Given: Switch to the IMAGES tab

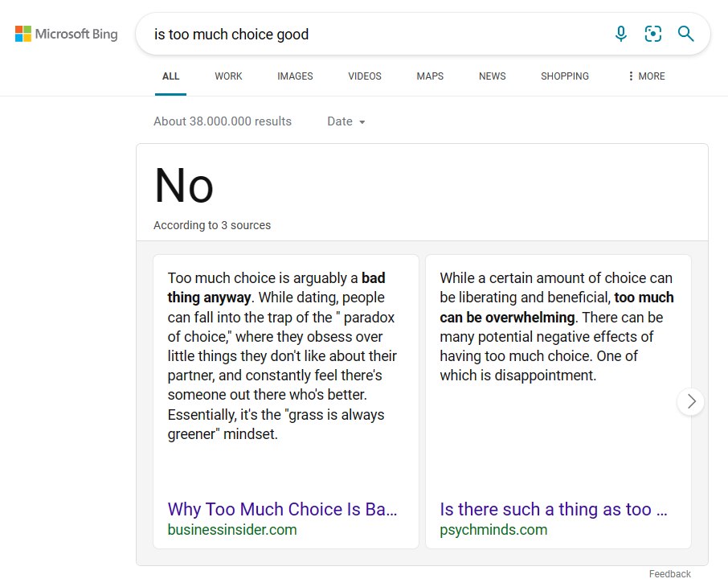Looking at the screenshot, I should (x=295, y=76).
